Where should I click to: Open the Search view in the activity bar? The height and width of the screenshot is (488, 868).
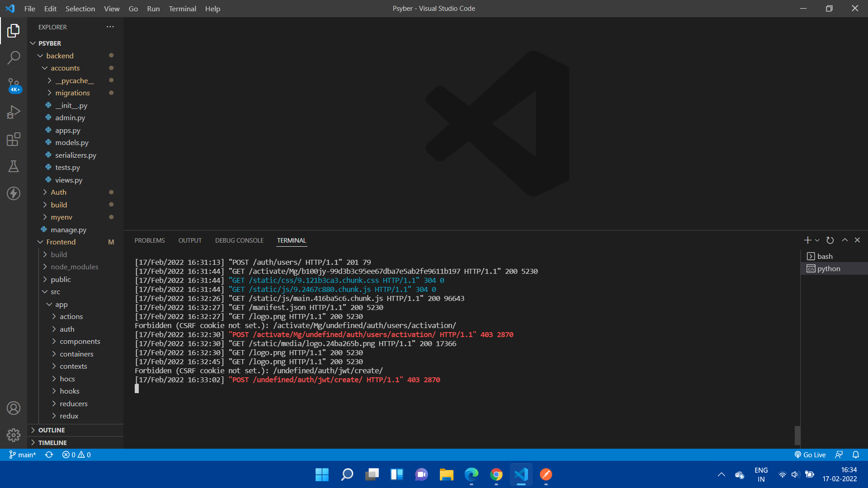14,58
